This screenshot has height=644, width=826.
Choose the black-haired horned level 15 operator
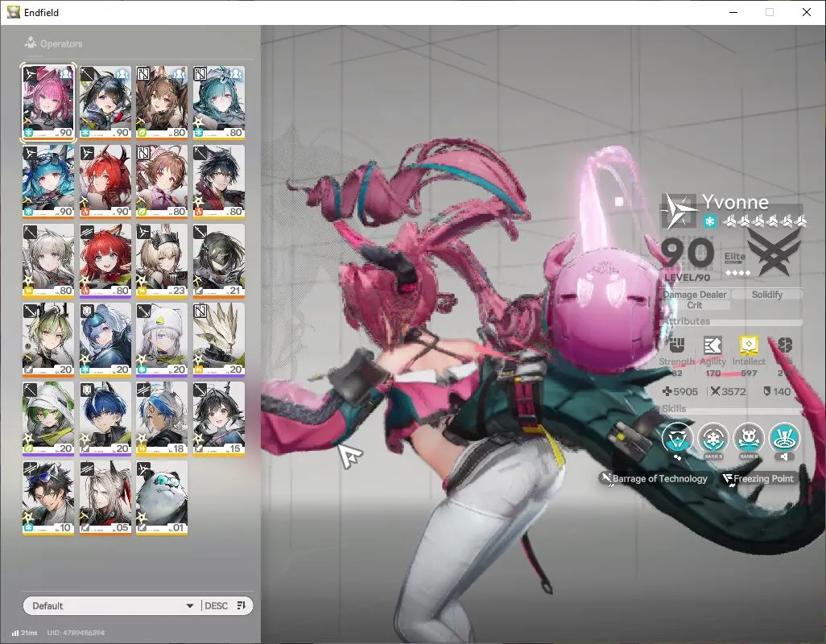219,419
